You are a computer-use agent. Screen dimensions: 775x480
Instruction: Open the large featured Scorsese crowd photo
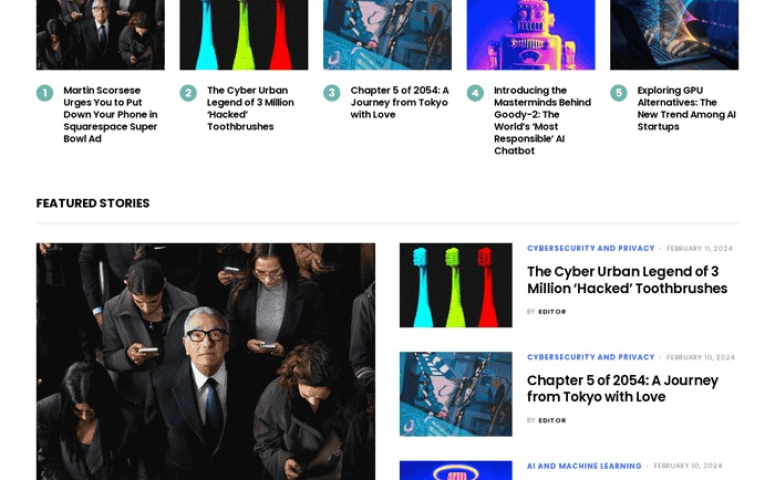coord(206,361)
